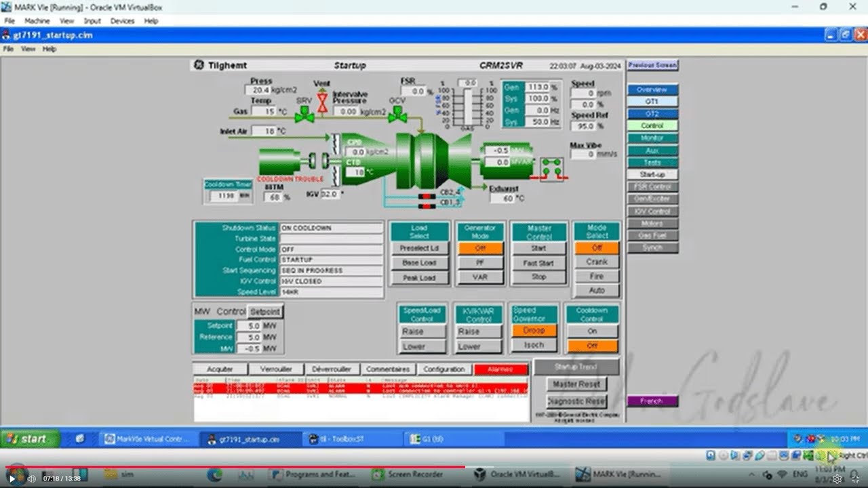Open Oracle VM VirtualBox taskbar item
Viewport: 868px width, 488px height.
[517, 474]
